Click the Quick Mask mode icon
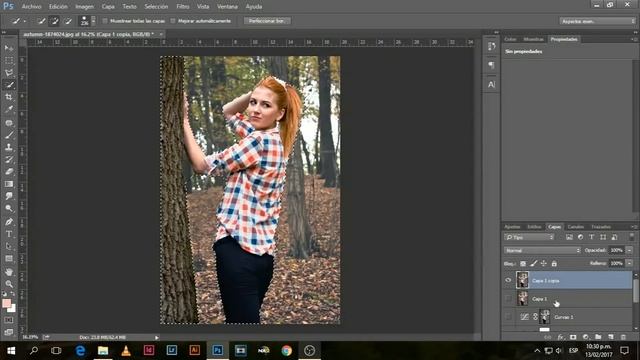Viewport: 640px width, 360px height. coord(9,320)
